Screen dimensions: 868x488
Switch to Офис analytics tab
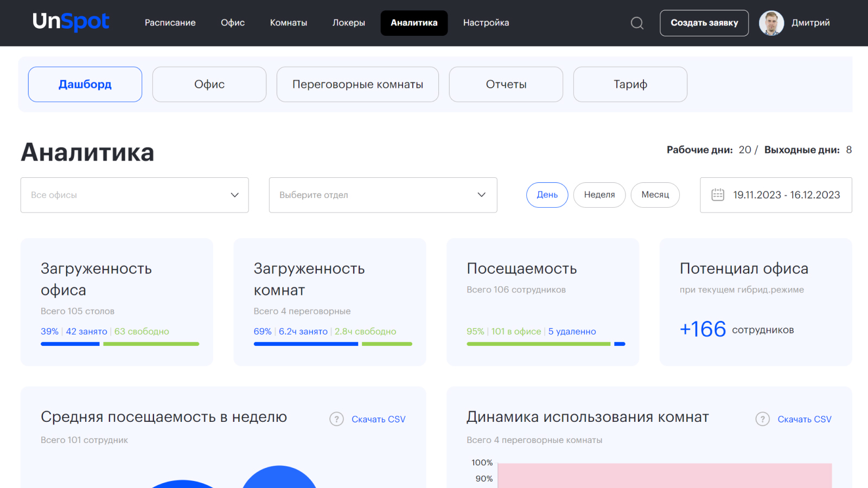click(209, 84)
